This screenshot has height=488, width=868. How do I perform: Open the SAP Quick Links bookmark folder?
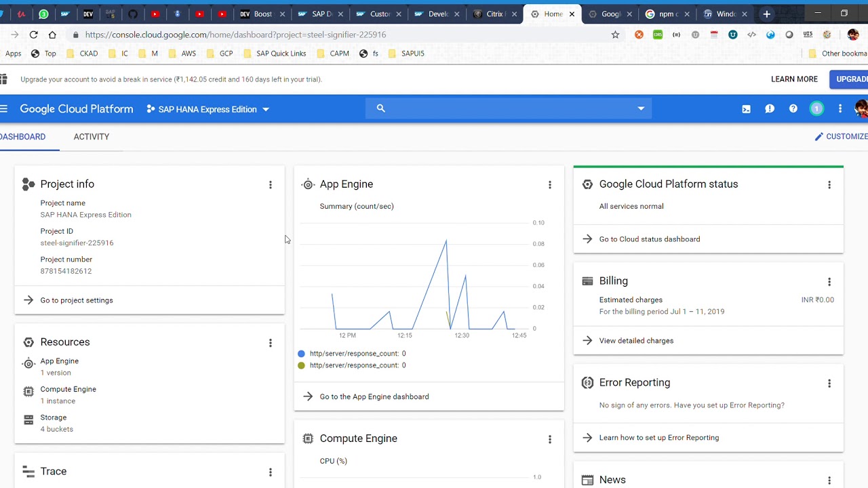275,54
